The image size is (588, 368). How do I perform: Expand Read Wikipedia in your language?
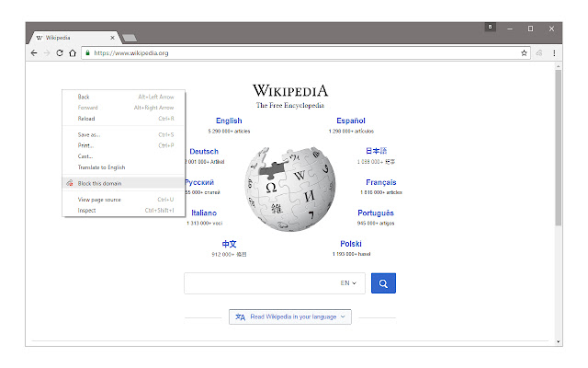(290, 316)
